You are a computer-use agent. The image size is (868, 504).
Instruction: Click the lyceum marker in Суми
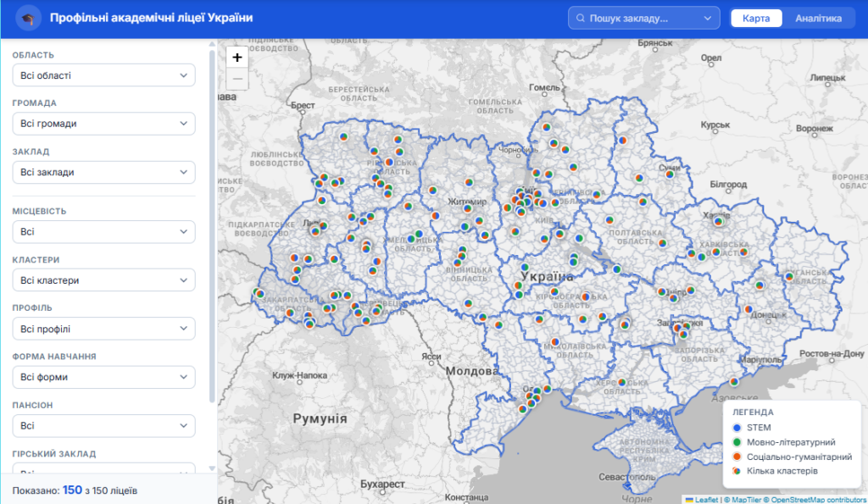[x=670, y=174]
